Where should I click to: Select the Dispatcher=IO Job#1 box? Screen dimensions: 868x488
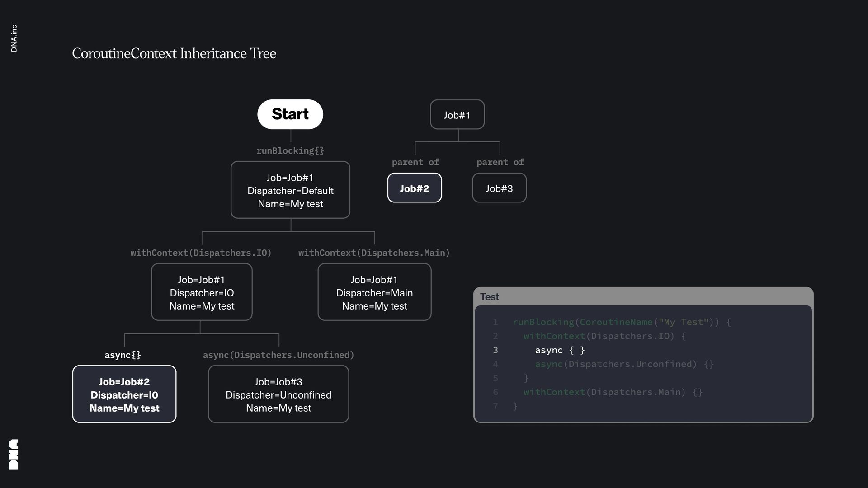coord(202,292)
